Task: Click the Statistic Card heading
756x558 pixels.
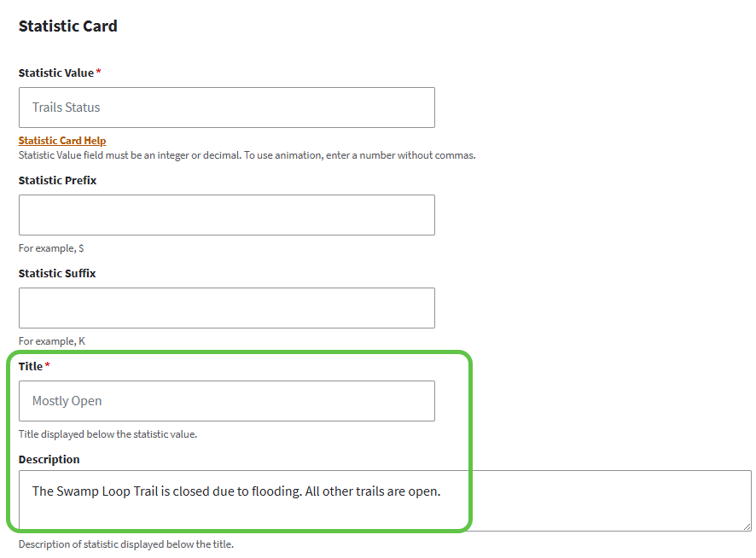Action: coord(68,26)
